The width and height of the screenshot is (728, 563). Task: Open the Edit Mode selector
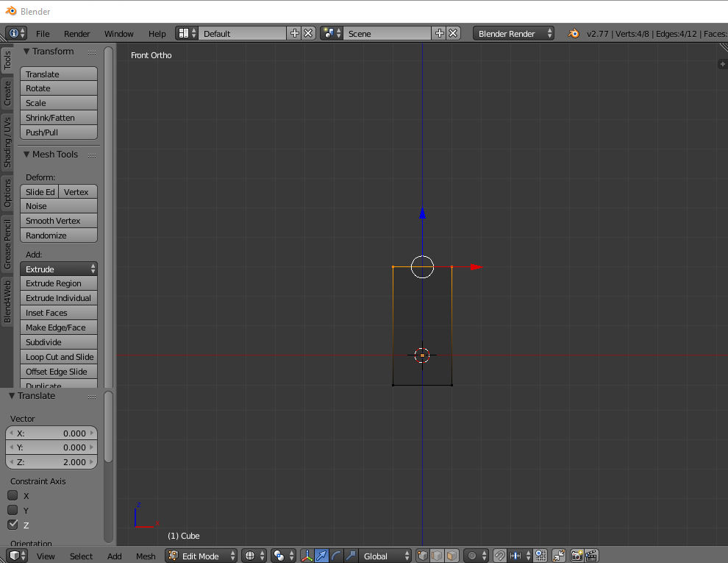(201, 556)
